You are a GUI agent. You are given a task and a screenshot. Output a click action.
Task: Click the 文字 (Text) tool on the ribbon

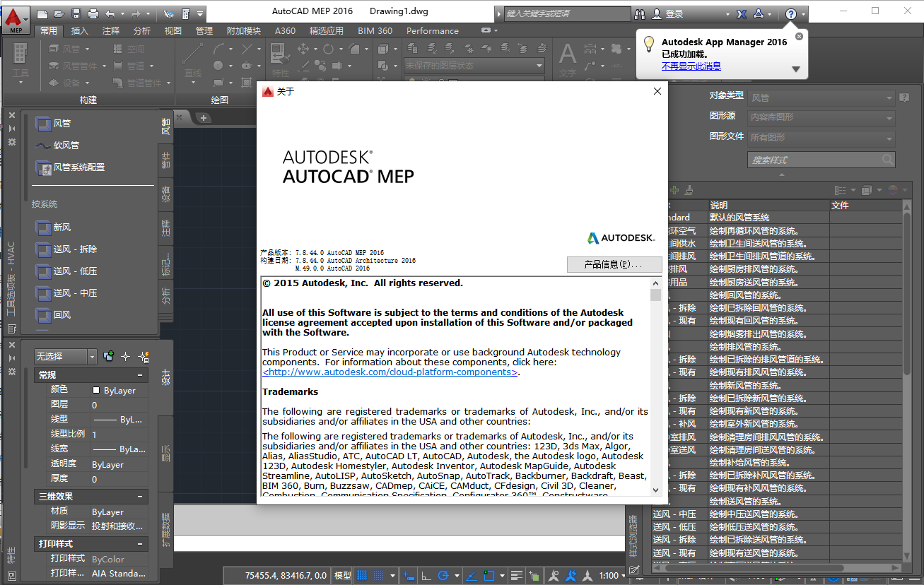click(566, 59)
